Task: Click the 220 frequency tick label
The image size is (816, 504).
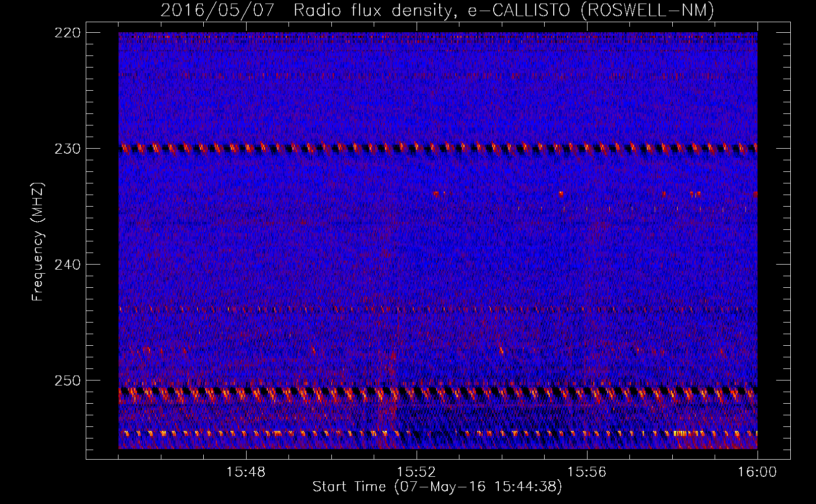Action: [67, 33]
